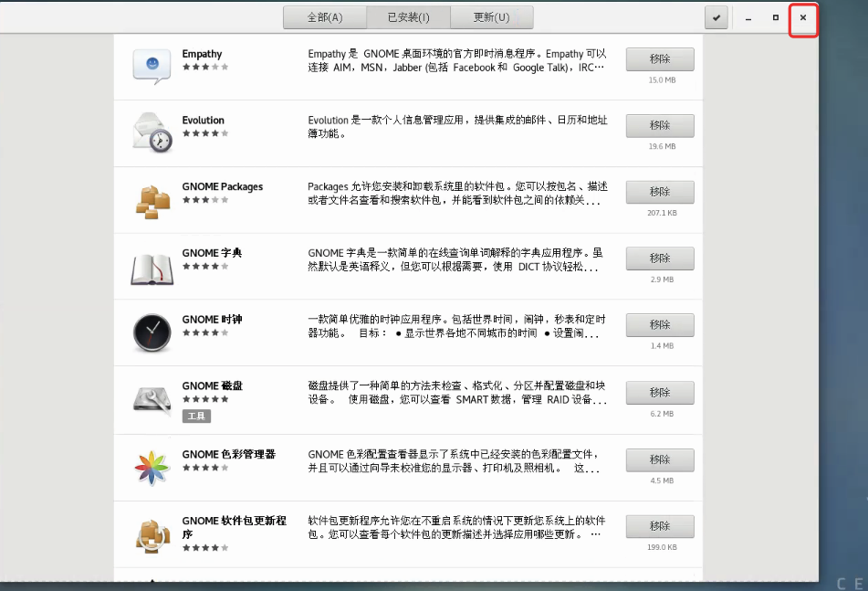Click the GNOME 字典 open-book icon

click(x=152, y=264)
